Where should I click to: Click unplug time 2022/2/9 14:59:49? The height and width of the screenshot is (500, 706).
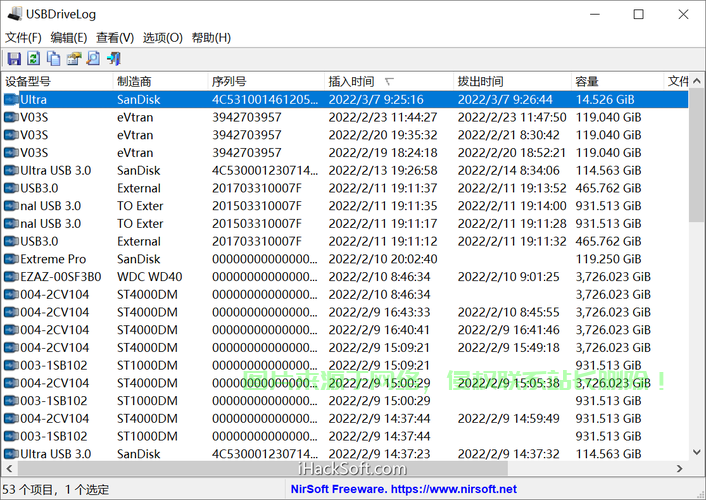(x=508, y=418)
